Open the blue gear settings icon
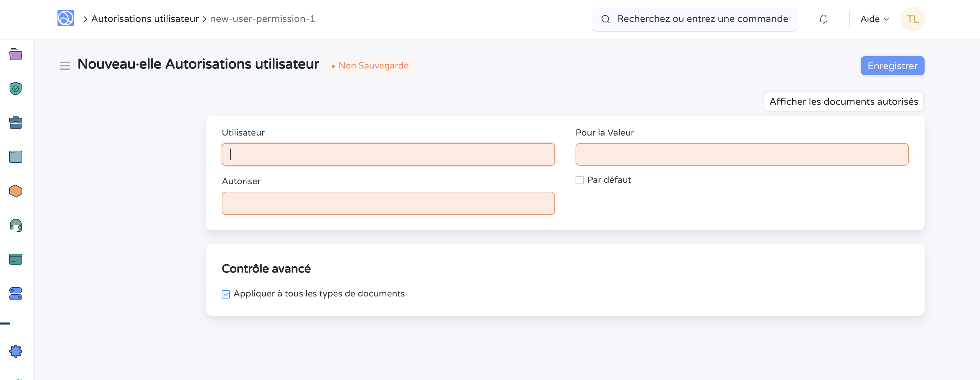This screenshot has height=380, width=980. 16,351
